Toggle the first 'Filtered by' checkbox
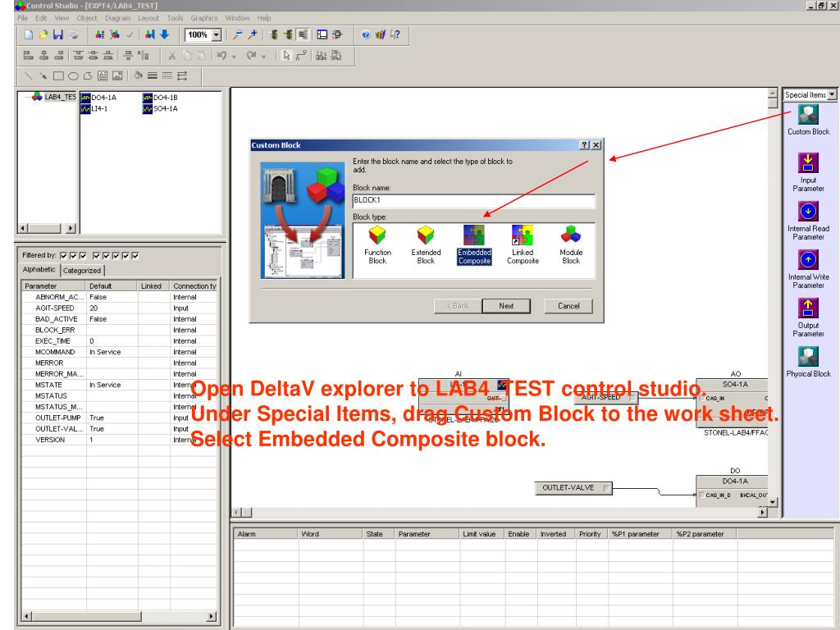 [x=63, y=256]
